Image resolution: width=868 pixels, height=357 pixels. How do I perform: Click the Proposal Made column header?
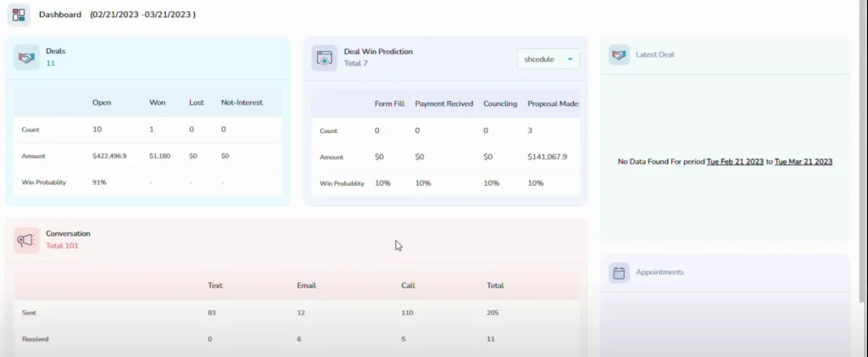point(553,103)
